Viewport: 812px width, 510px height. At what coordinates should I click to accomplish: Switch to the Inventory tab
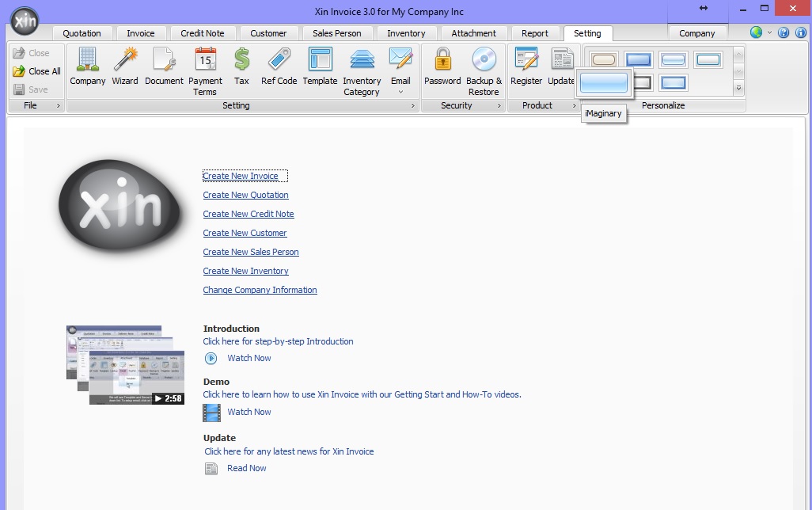[x=406, y=33]
